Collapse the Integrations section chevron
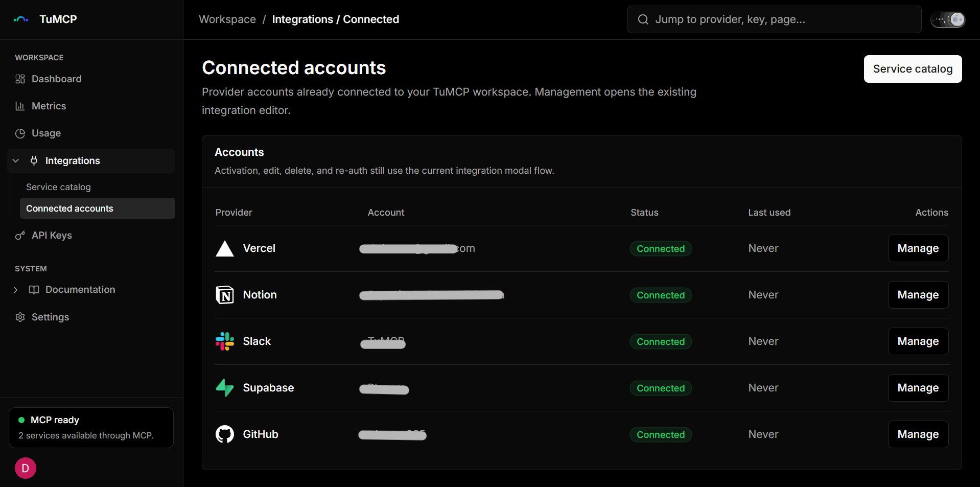The image size is (980, 487). 16,160
